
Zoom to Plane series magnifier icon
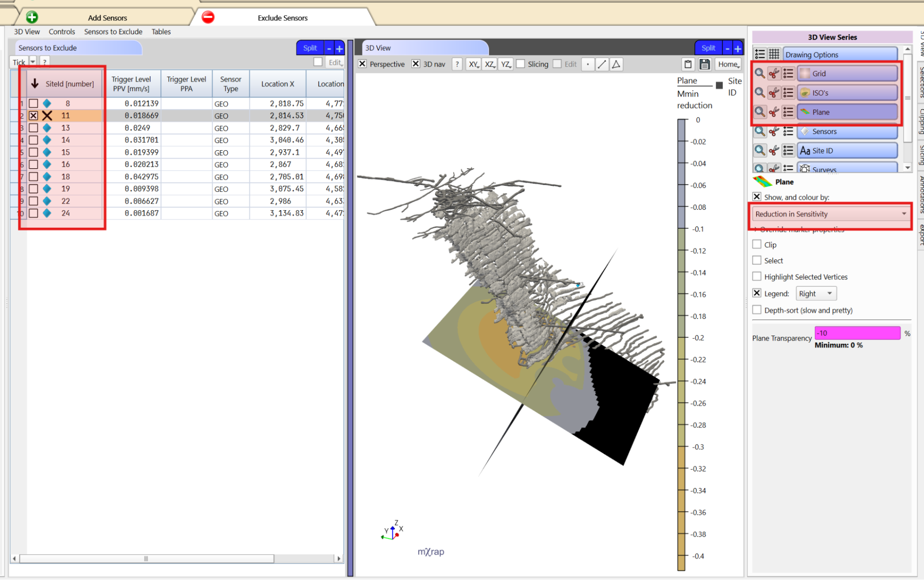point(759,112)
